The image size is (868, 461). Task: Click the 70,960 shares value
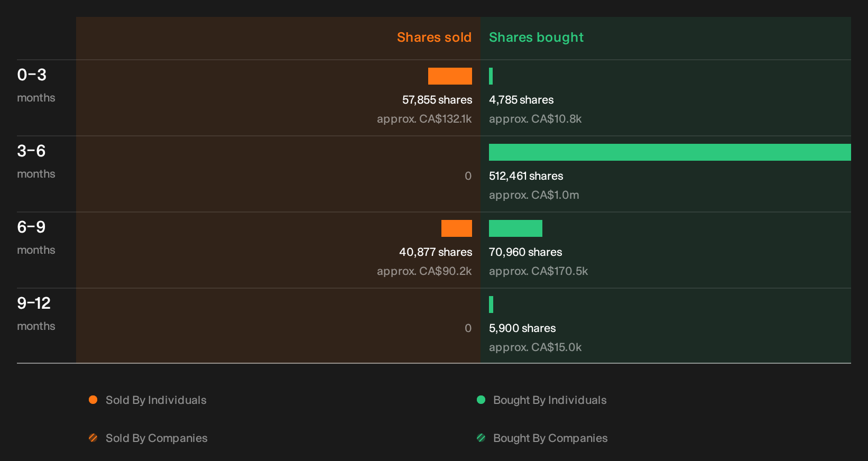click(x=525, y=252)
